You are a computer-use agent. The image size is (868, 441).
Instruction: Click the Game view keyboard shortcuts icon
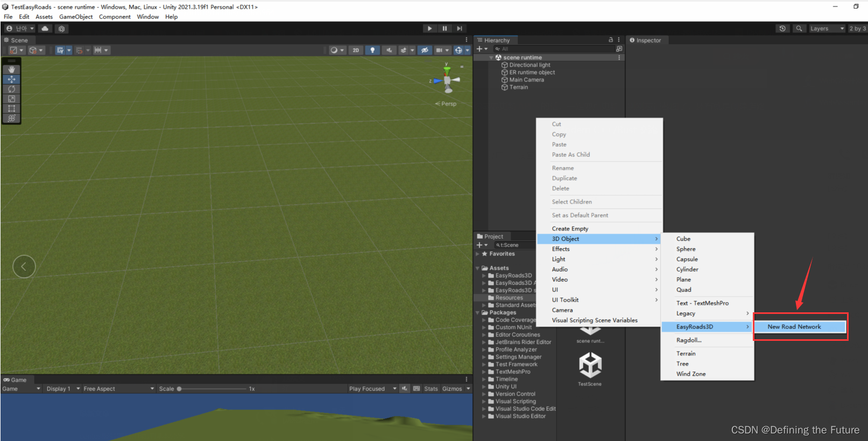click(417, 389)
